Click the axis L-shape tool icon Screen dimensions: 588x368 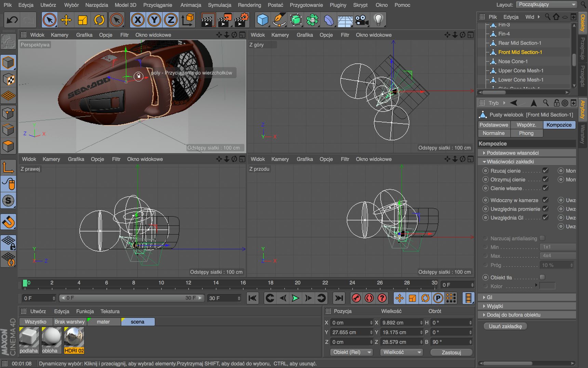click(x=9, y=167)
